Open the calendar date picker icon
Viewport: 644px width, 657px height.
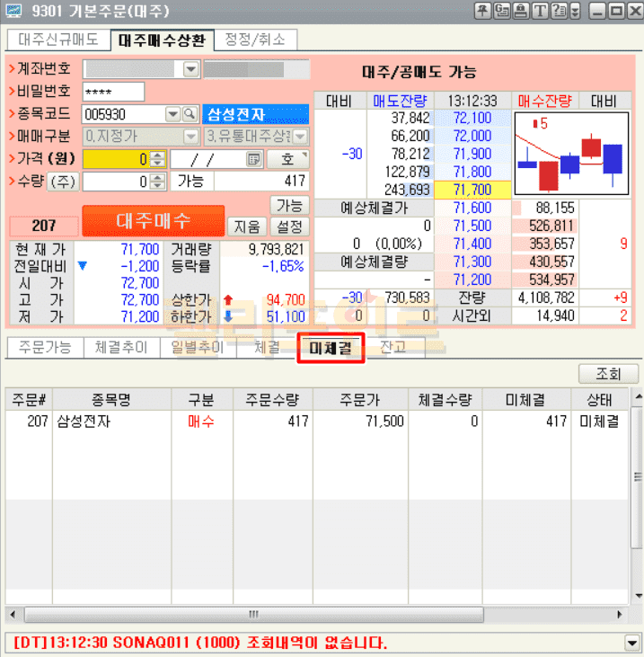(254, 159)
